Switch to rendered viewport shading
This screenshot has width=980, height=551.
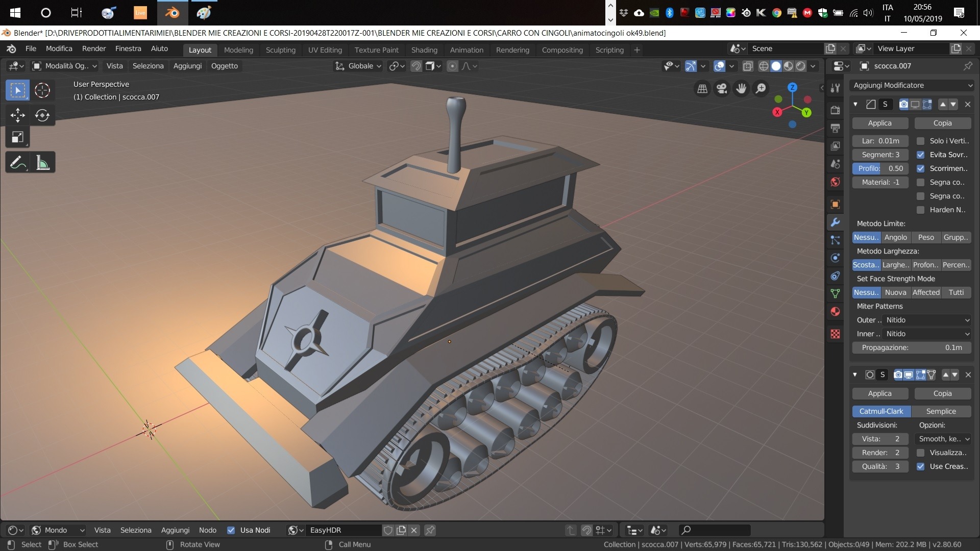coord(801,66)
